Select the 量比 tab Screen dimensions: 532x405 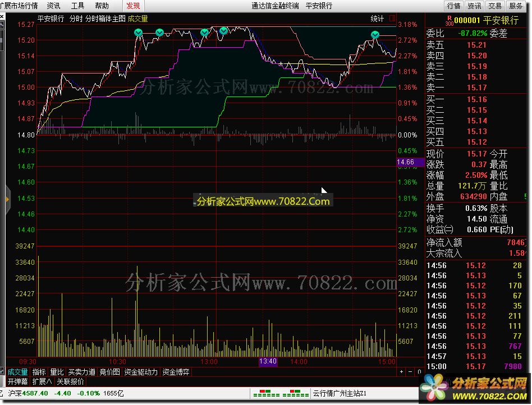pyautogui.click(x=57, y=372)
